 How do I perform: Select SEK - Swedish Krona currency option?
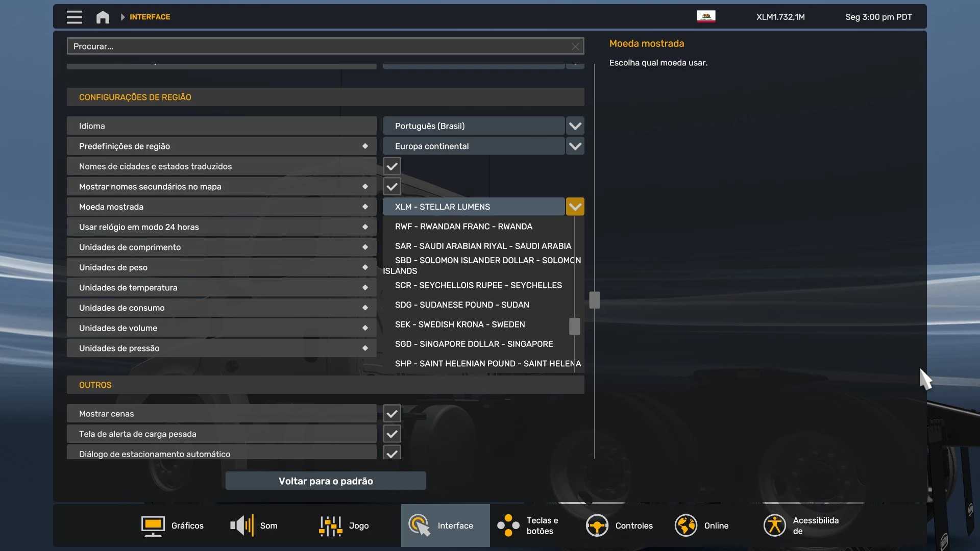point(459,324)
